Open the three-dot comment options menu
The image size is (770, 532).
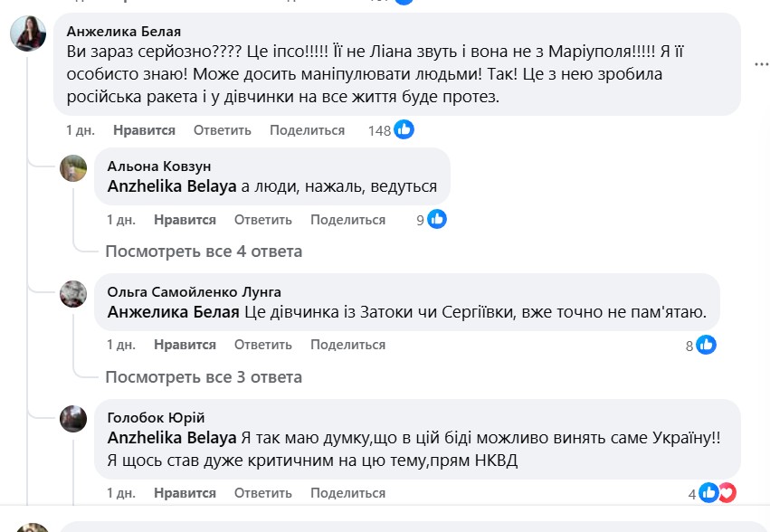coord(762,65)
